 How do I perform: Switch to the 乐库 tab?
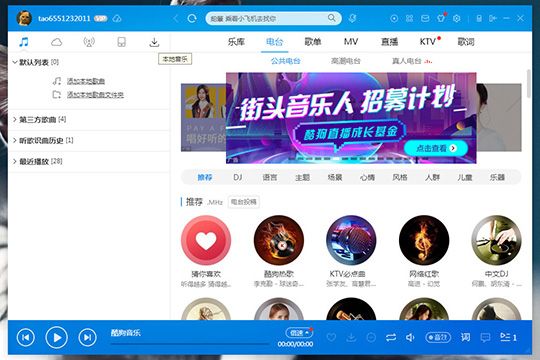click(x=236, y=42)
